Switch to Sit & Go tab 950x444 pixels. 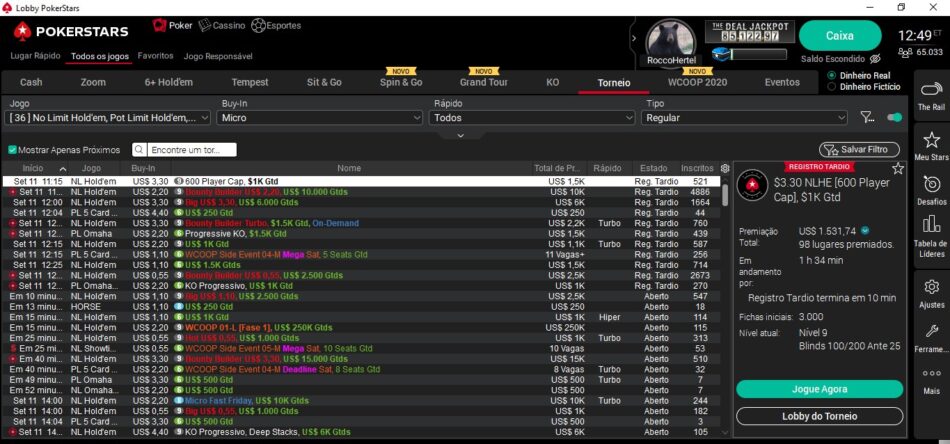pyautogui.click(x=324, y=82)
